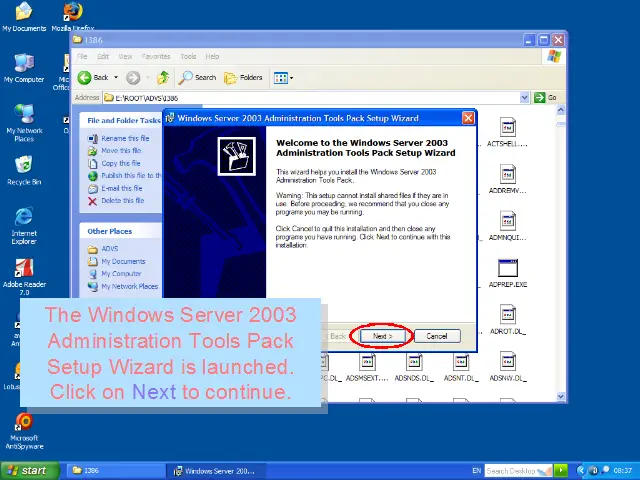The height and width of the screenshot is (480, 640).
Task: Click 'My Documents' under Other Places
Action: pos(122,261)
